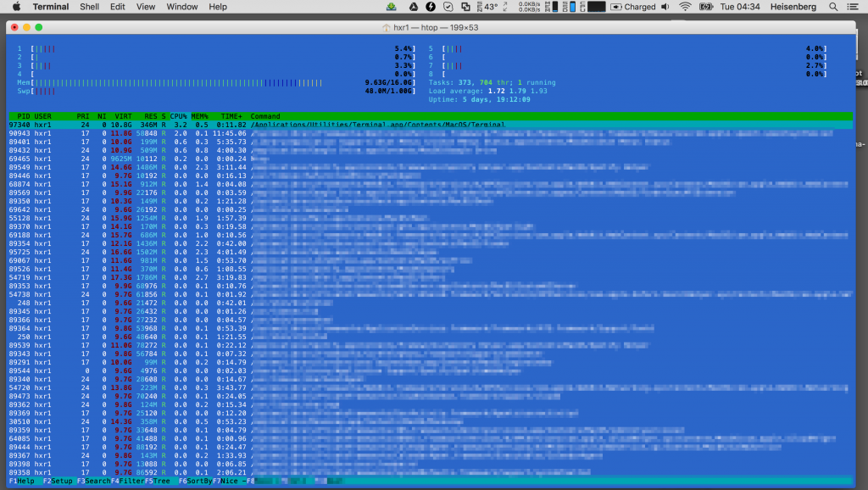Screen dimensions: 868x490
Task: Click the lightning bolt menu bar icon
Action: (431, 7)
